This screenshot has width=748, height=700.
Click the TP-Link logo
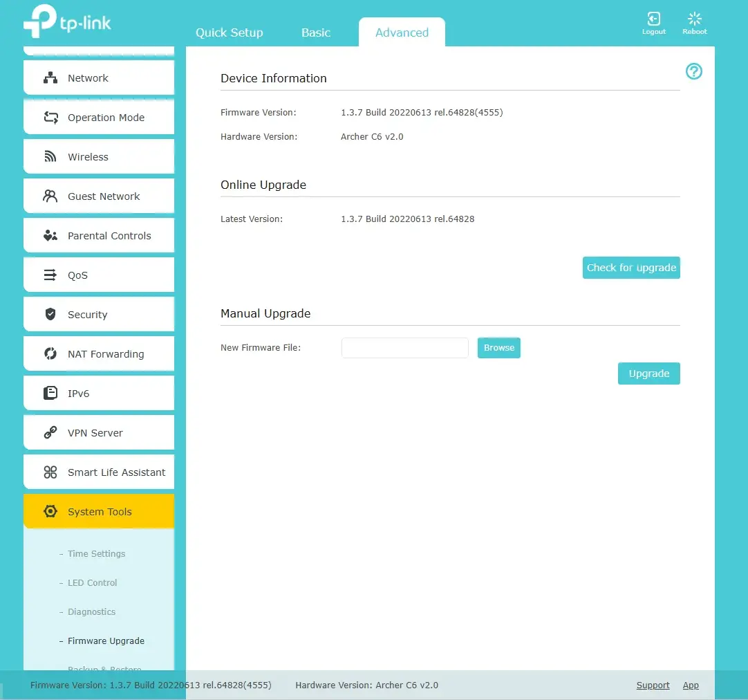67,21
